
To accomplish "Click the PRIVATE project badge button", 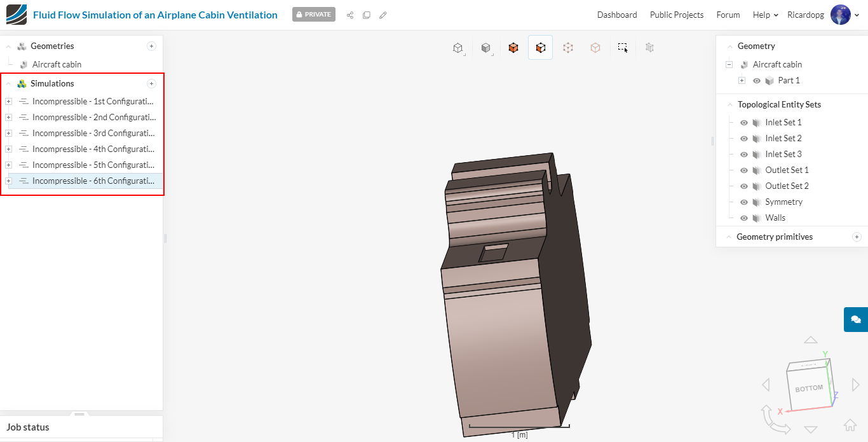I will pos(314,15).
